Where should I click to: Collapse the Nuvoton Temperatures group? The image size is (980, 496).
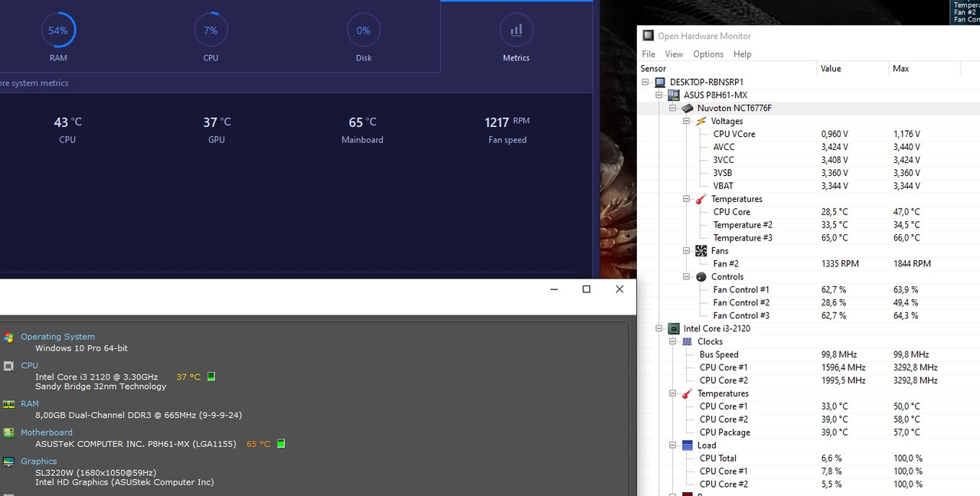(x=687, y=199)
